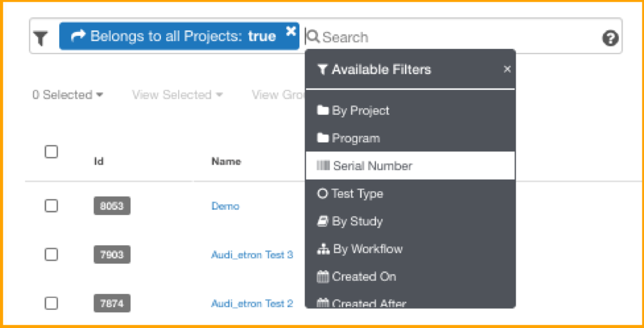Remove the Belongs to all Projects filter

point(291,31)
